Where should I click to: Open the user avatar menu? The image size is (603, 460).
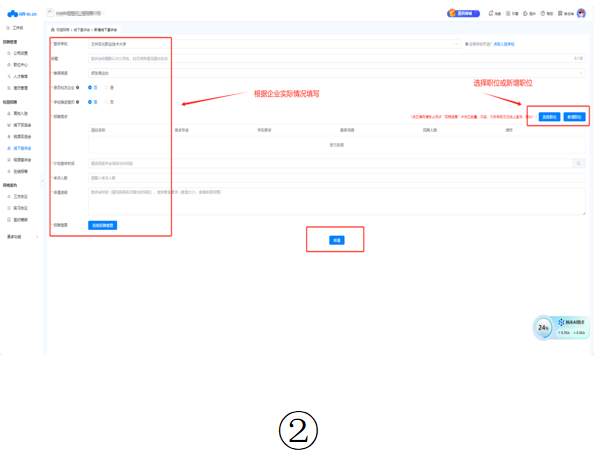coord(581,14)
